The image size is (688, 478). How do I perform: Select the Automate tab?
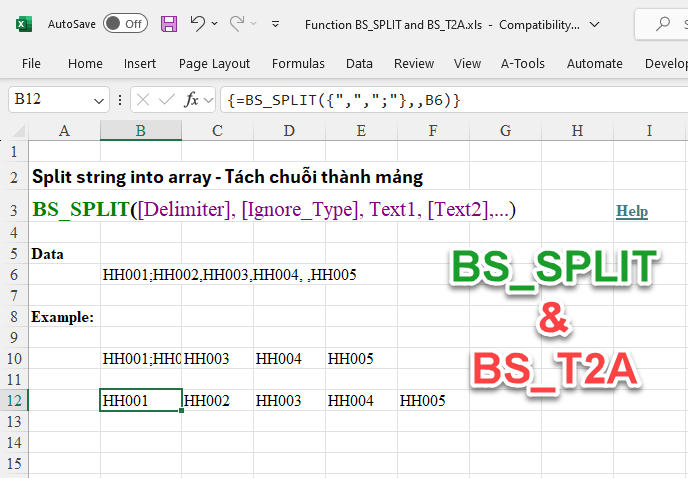coord(595,64)
